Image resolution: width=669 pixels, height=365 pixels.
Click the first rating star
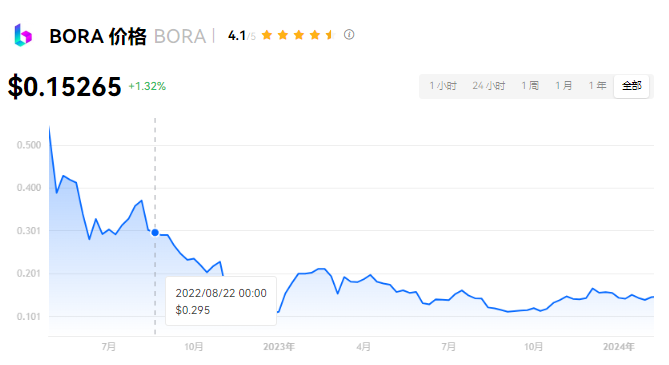267,35
